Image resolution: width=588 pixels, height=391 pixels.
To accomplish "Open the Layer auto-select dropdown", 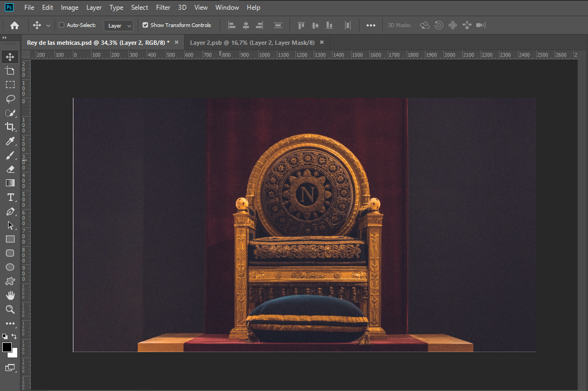I will click(118, 25).
